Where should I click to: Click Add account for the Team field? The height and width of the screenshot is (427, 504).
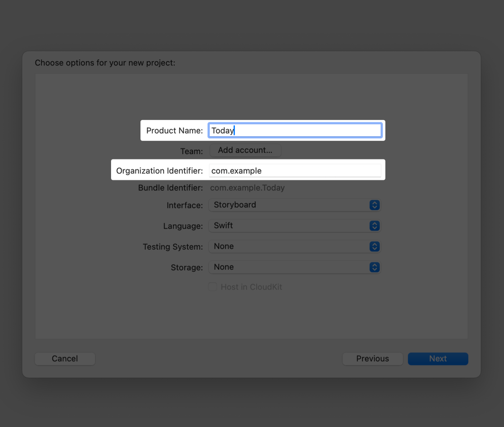click(245, 150)
